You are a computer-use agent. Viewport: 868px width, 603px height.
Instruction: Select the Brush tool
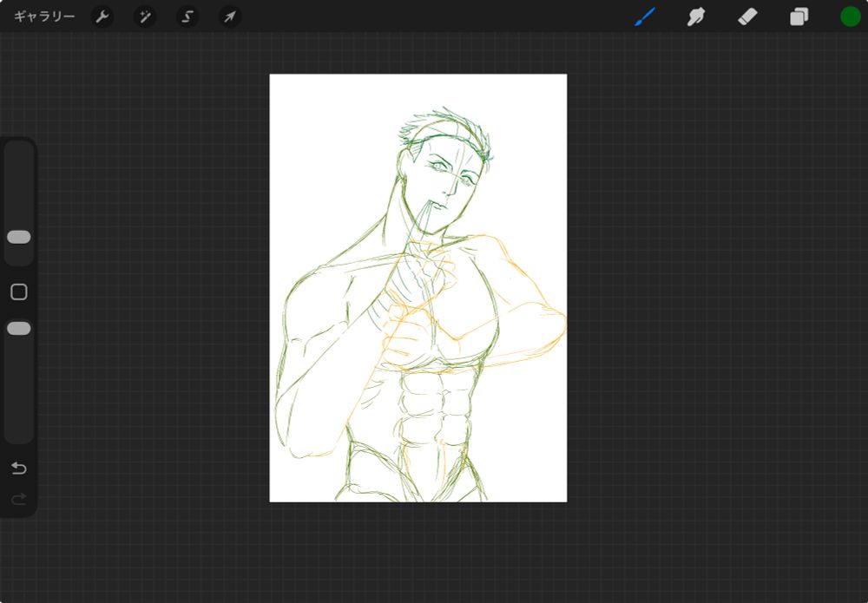645,16
